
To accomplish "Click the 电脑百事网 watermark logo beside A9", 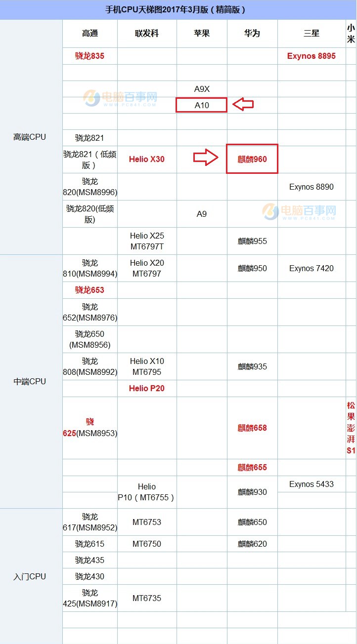I will (300, 212).
